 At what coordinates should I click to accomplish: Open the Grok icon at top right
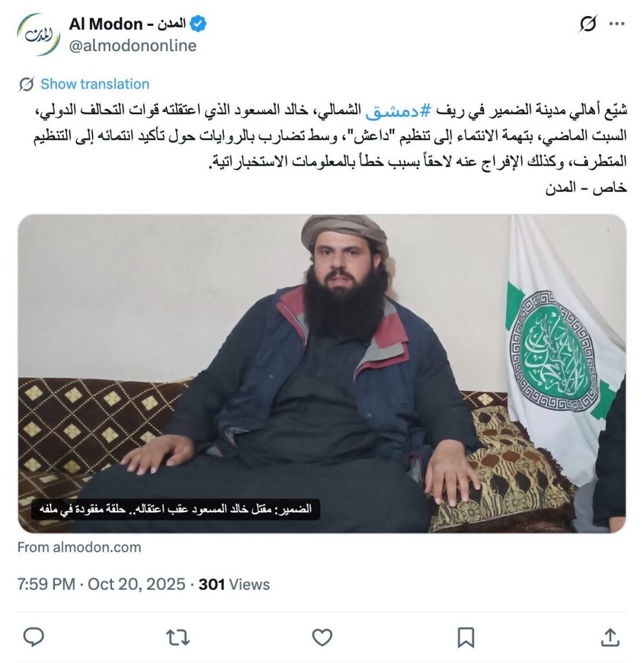[588, 24]
